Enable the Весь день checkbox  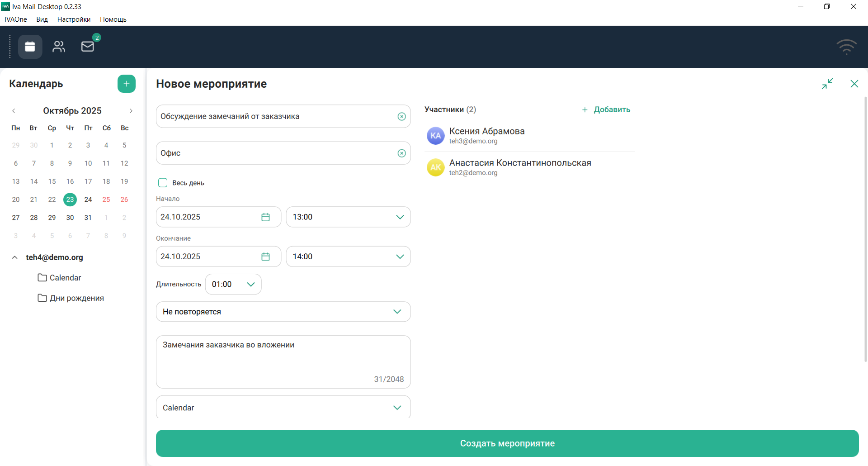click(x=163, y=183)
